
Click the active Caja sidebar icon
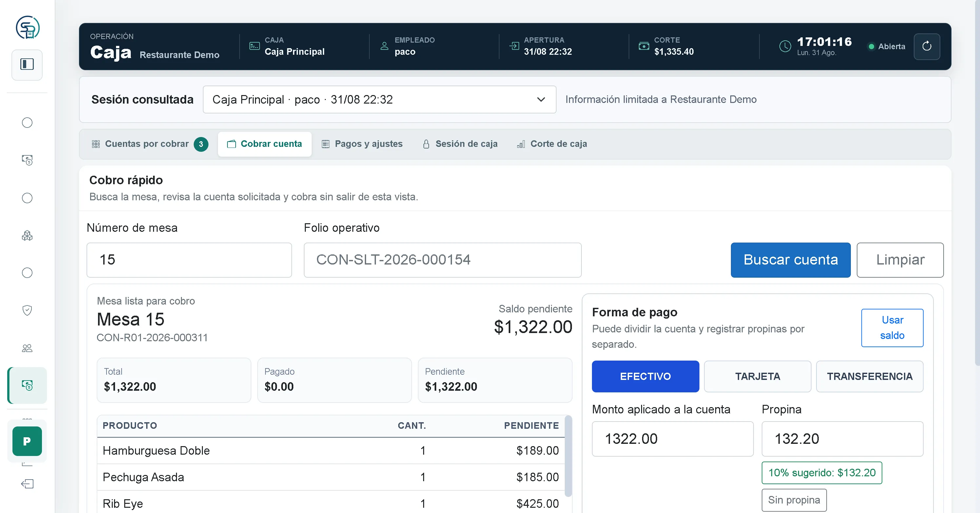28,385
